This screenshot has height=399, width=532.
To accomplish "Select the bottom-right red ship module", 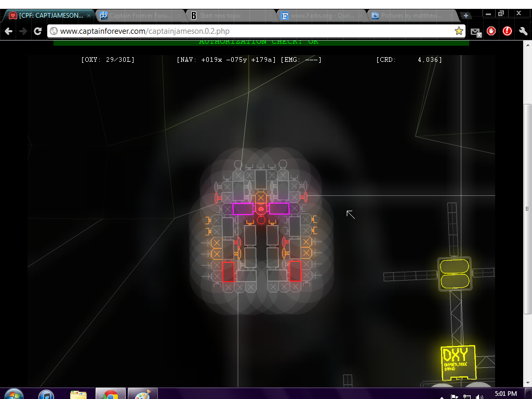I will (x=295, y=271).
